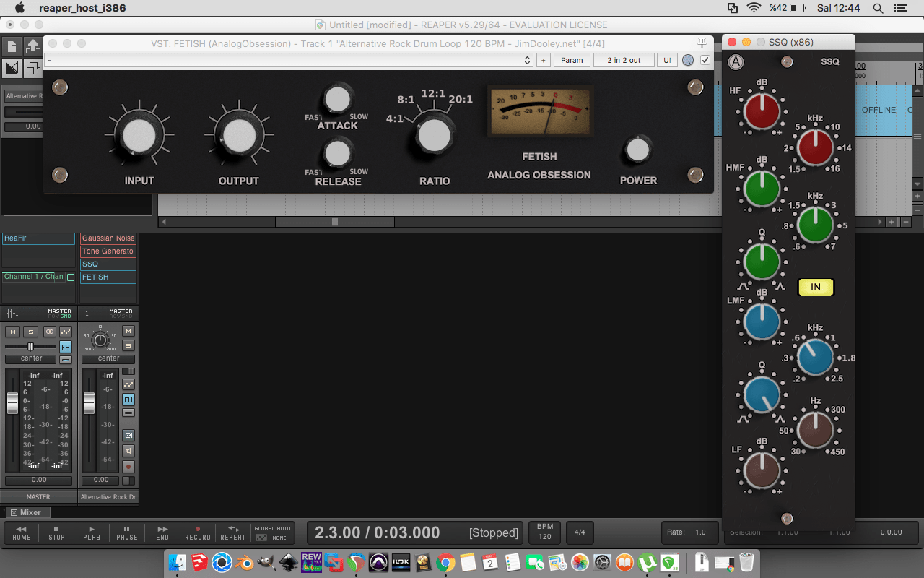924x578 pixels.
Task: Click the RATIO selector knob on FETISH
Action: (435, 134)
